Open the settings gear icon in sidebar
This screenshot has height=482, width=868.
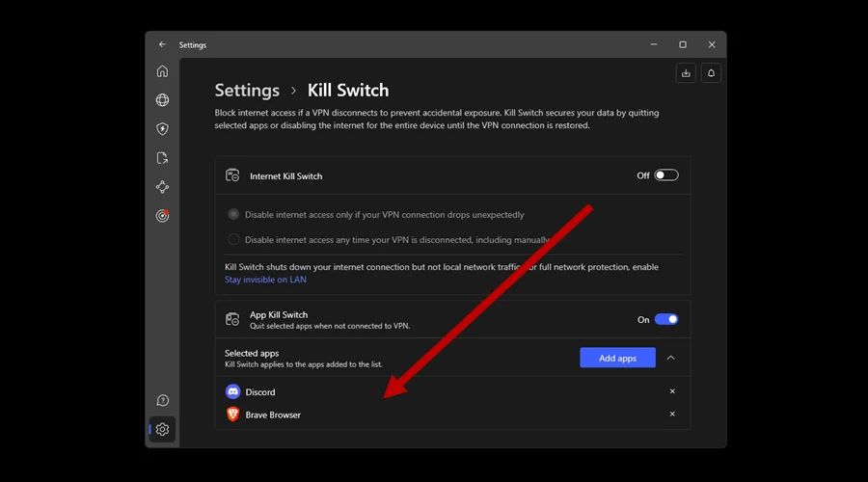162,429
